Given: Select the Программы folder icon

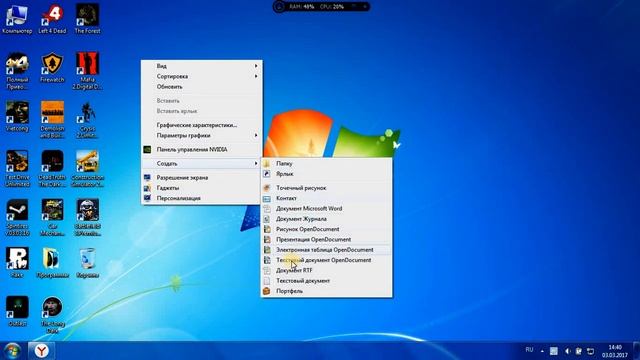Looking at the screenshot, I should (52, 263).
